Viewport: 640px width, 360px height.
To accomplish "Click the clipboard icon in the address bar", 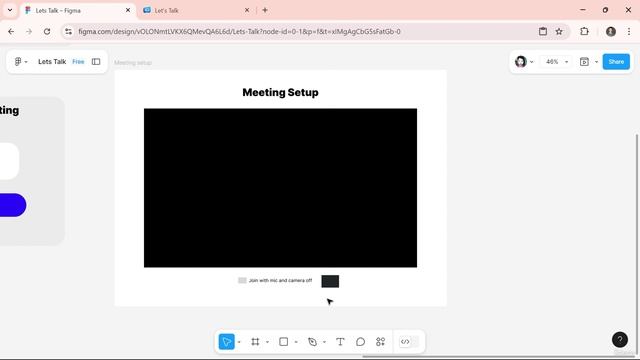I will (543, 31).
